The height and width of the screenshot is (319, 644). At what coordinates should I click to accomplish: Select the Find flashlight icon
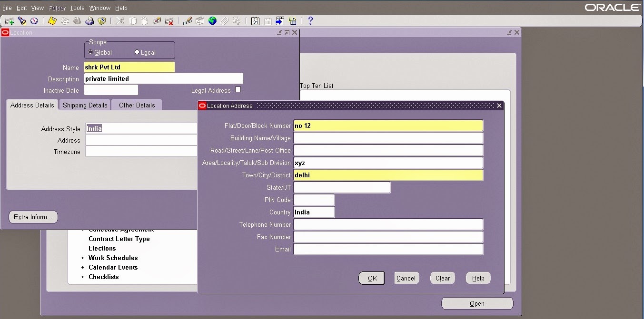click(x=21, y=21)
